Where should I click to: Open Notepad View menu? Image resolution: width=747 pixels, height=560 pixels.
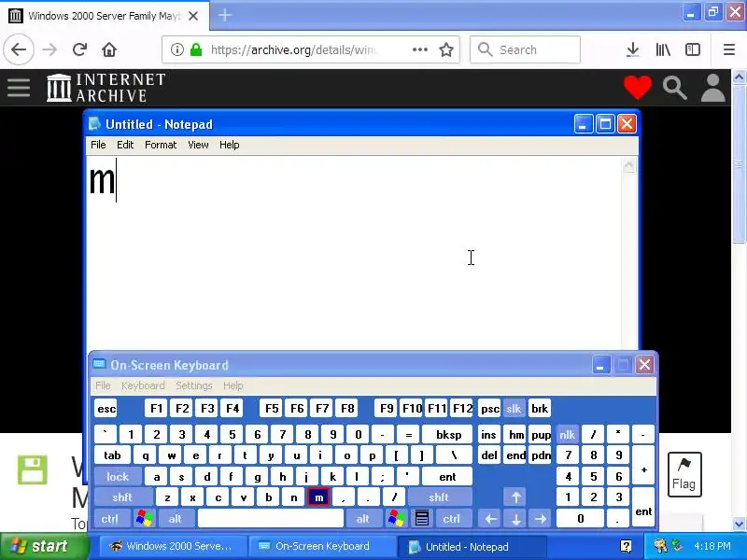pos(198,145)
